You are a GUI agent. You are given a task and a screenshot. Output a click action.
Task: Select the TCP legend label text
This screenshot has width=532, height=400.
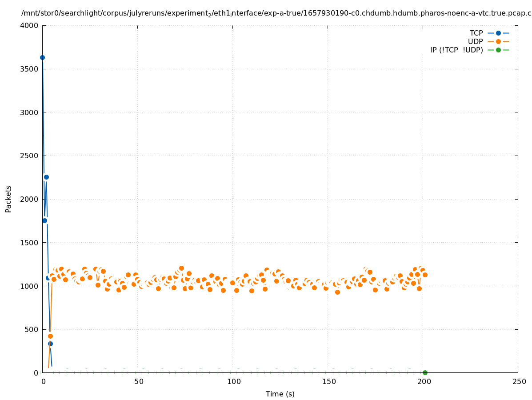tap(476, 33)
